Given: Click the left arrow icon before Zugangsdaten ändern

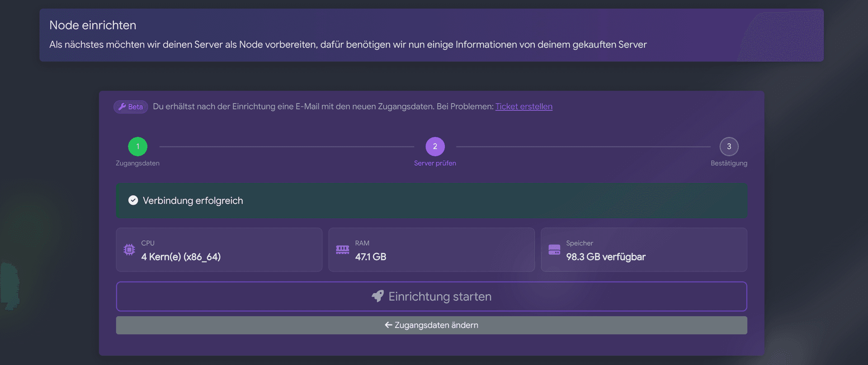Looking at the screenshot, I should tap(388, 325).
